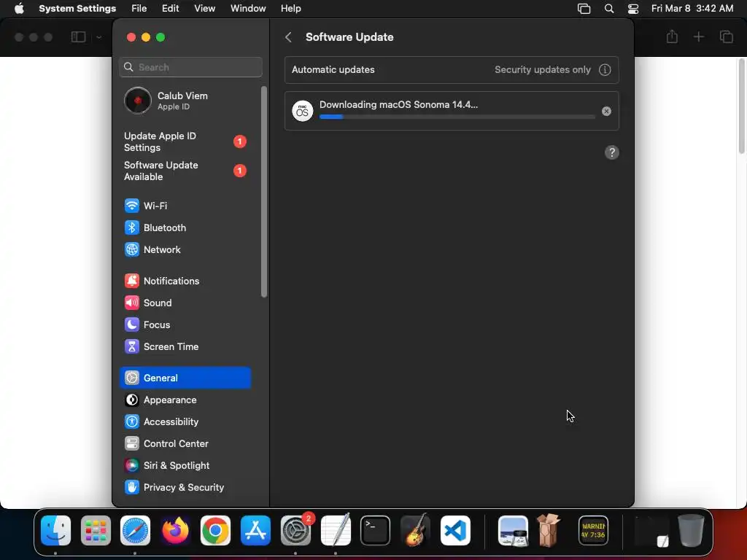747x560 pixels.
Task: Cancel the macOS Sonoma download
Action: click(606, 111)
